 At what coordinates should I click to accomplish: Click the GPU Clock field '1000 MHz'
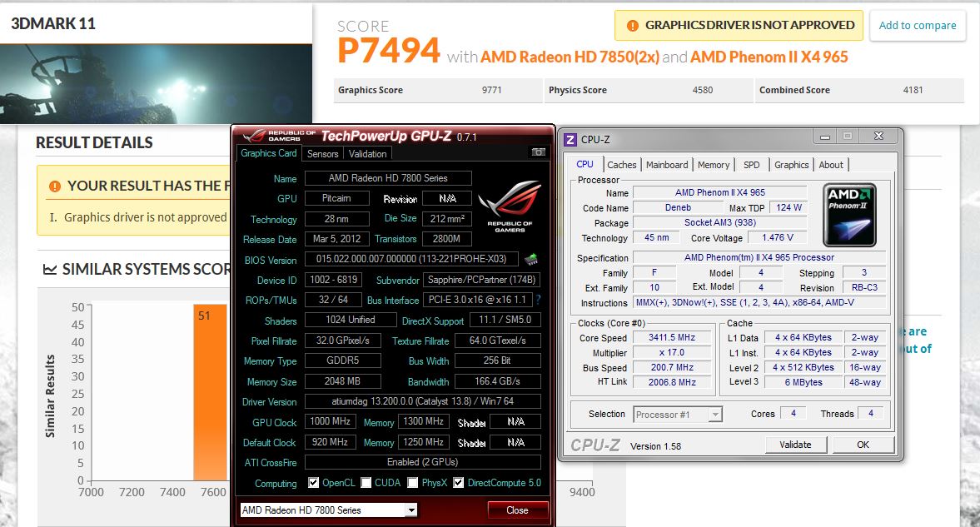coord(330,421)
